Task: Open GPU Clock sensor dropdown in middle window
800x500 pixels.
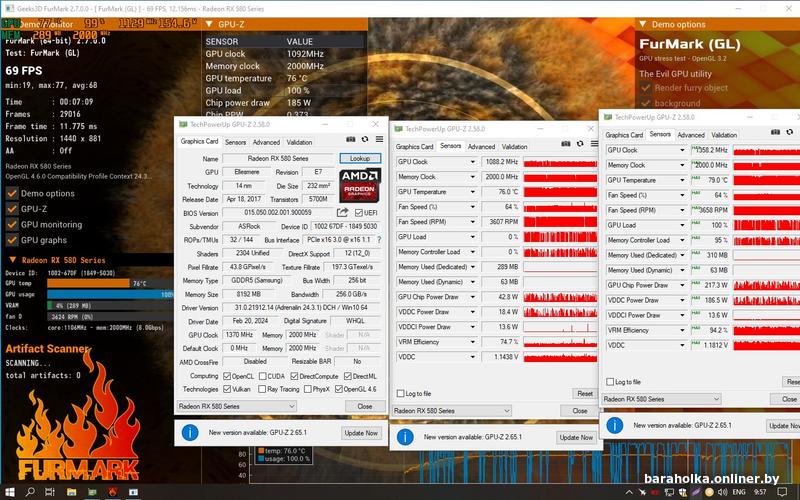Action: click(473, 162)
